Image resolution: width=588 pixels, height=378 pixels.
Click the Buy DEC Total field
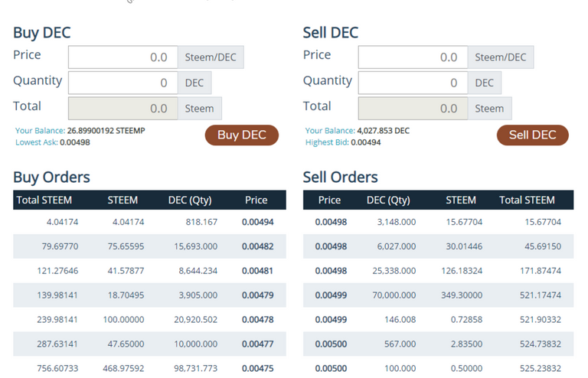123,108
